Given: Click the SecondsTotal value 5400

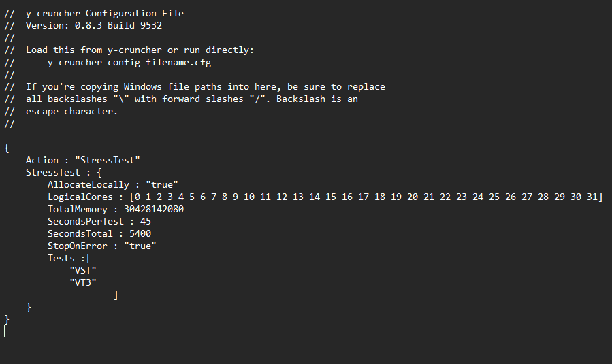Looking at the screenshot, I should [140, 233].
